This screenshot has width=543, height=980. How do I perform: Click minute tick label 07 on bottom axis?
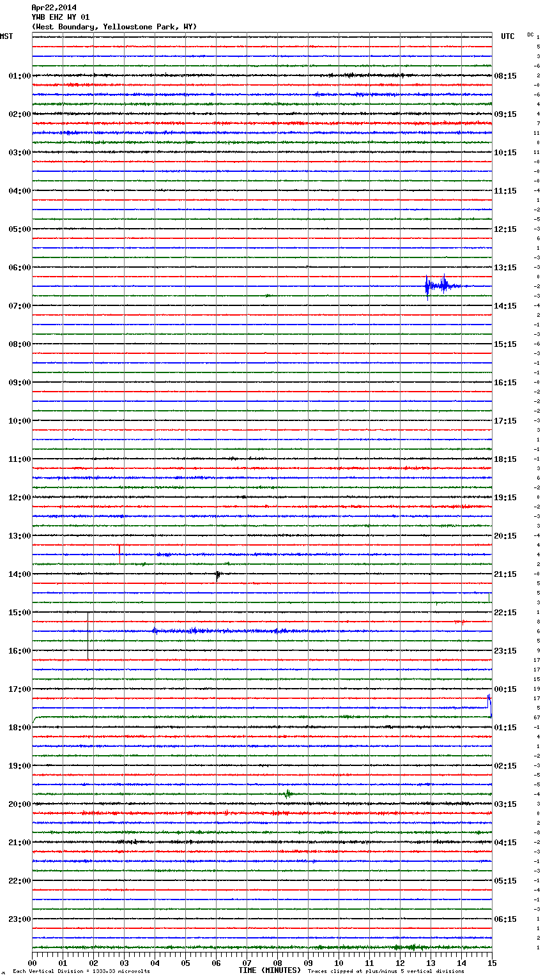(x=247, y=963)
